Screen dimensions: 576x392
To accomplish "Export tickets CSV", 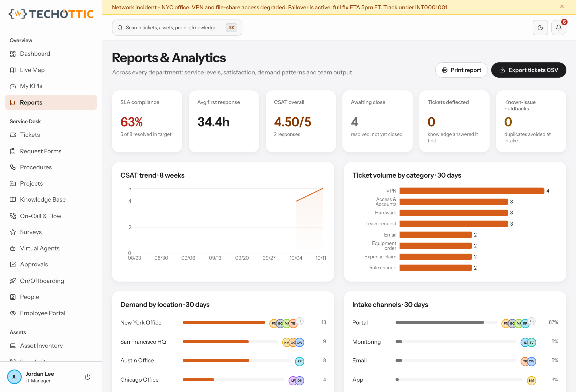I will tap(529, 70).
